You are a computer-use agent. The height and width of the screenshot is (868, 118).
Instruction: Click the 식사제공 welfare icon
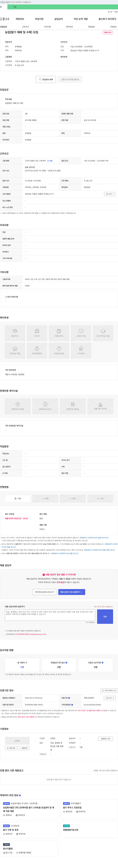coord(81,351)
